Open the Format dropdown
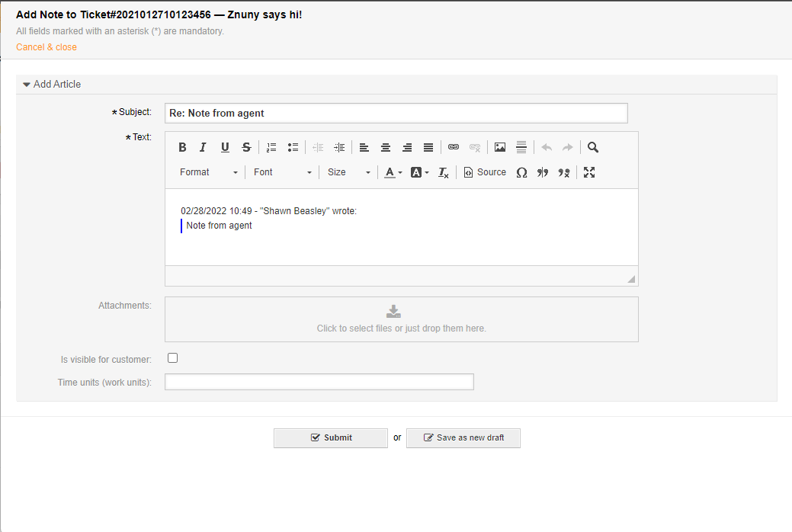 click(209, 173)
